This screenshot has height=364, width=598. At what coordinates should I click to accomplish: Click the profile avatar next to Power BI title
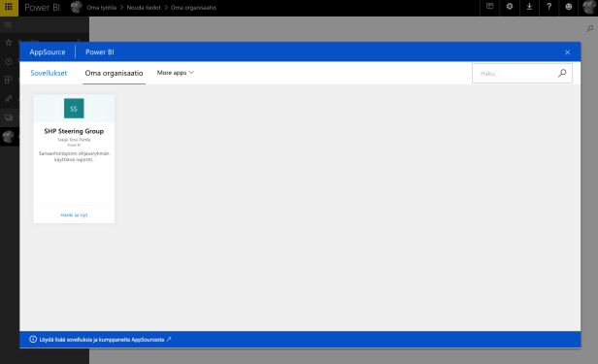tap(77, 7)
